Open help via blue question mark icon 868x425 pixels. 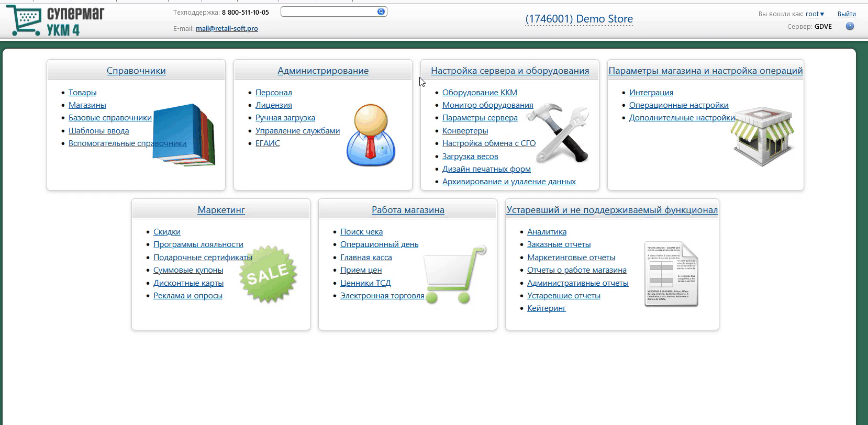pos(850,26)
